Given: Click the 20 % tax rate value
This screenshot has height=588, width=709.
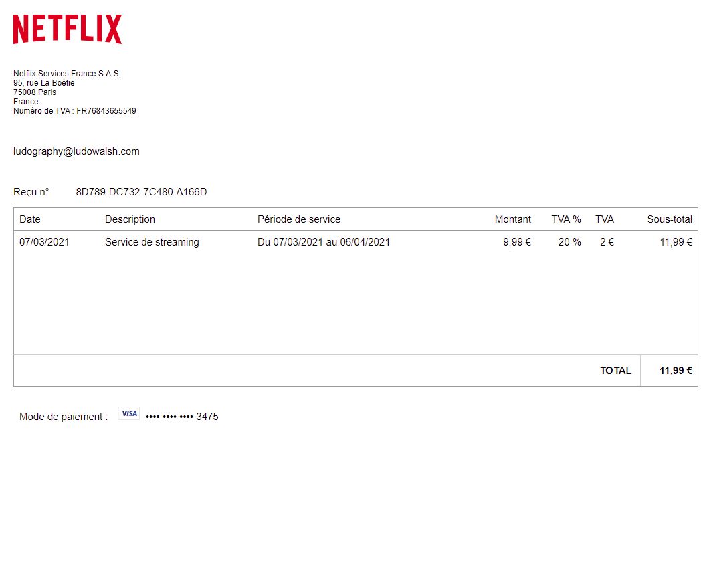Looking at the screenshot, I should point(569,242).
